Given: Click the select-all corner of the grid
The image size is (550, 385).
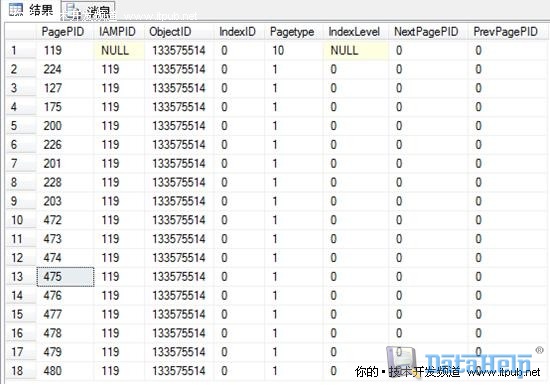Looking at the screenshot, I should pos(21,32).
